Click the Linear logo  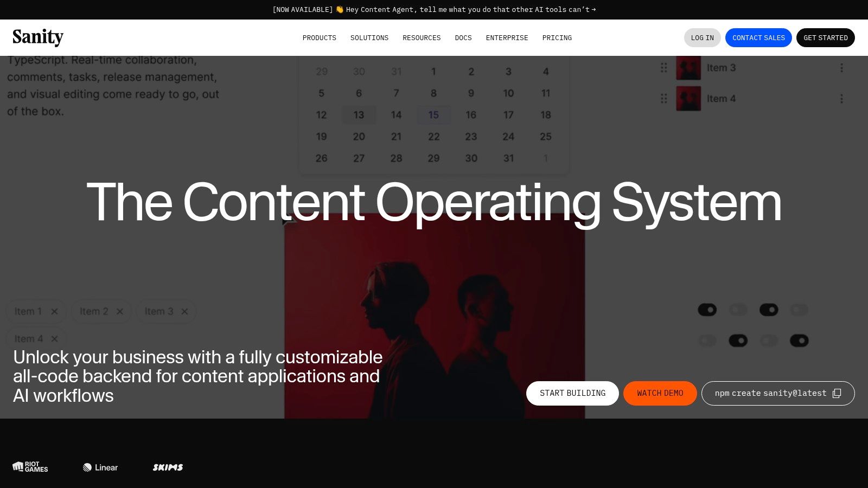[x=100, y=467]
